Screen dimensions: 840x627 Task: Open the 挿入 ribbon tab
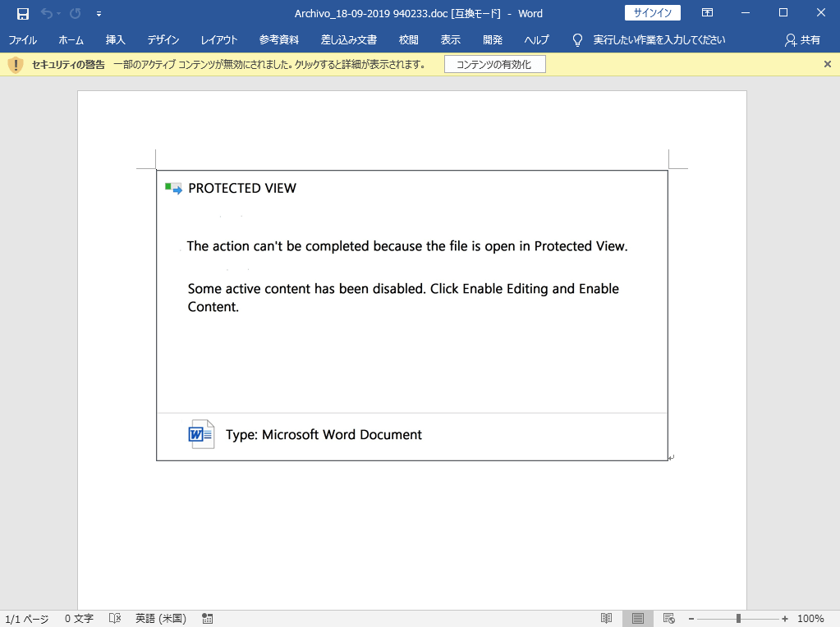tap(115, 39)
